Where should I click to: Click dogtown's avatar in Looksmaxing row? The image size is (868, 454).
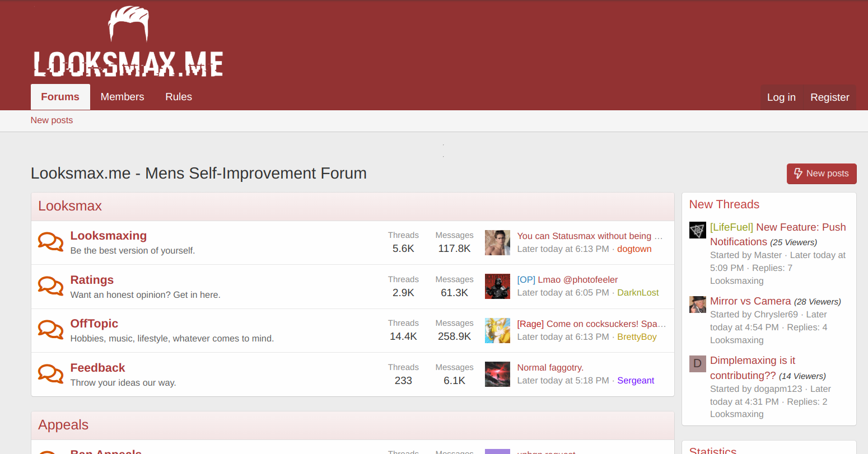497,242
